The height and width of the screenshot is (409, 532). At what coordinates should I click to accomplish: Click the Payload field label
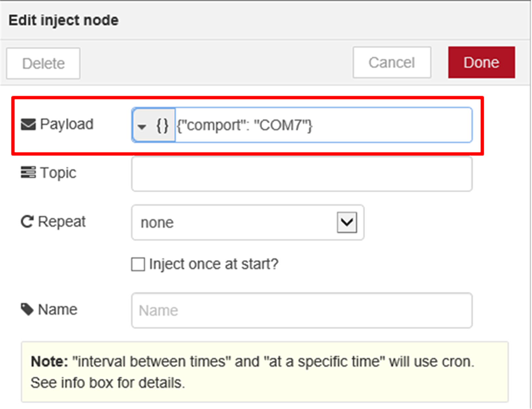coord(67,124)
